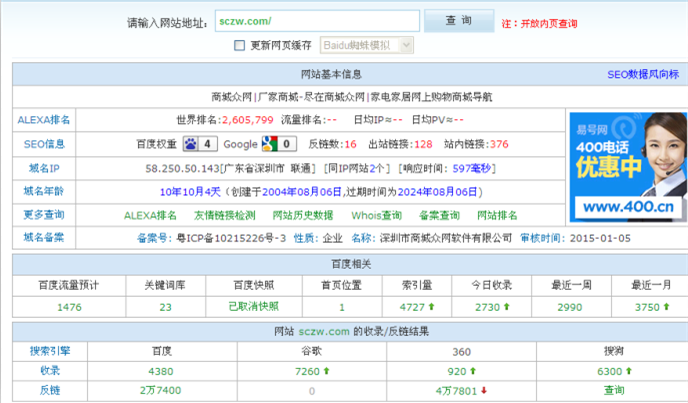
Task: Click the 搜索引擎 row label
Action: (x=50, y=351)
